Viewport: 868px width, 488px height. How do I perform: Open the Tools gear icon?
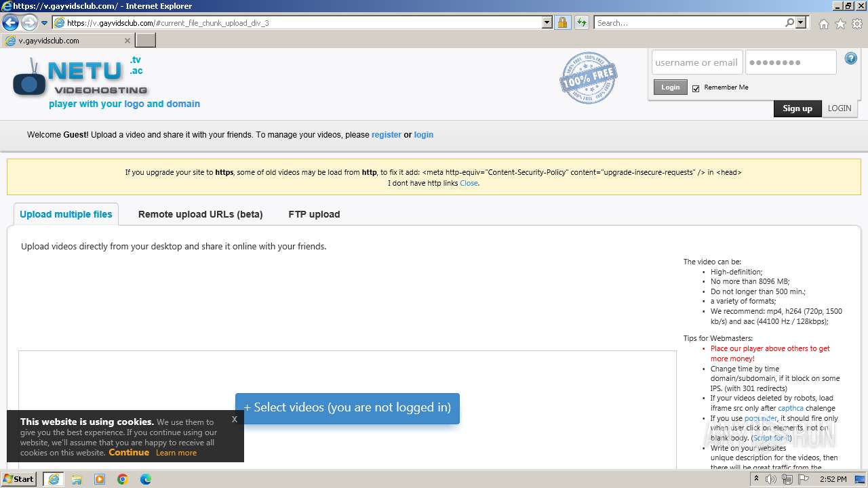coord(856,24)
